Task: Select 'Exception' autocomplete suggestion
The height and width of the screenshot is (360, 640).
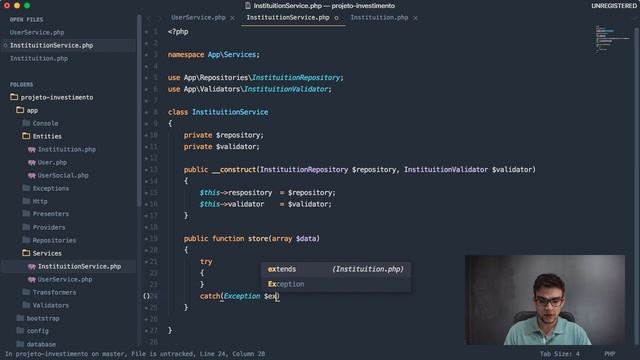Action: click(336, 284)
